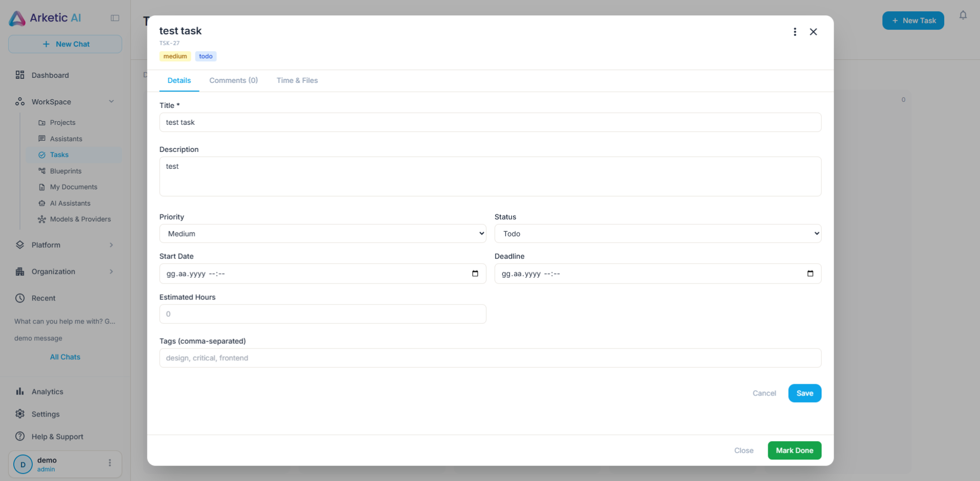This screenshot has width=980, height=481.
Task: Start a New Chat
Action: [65, 44]
